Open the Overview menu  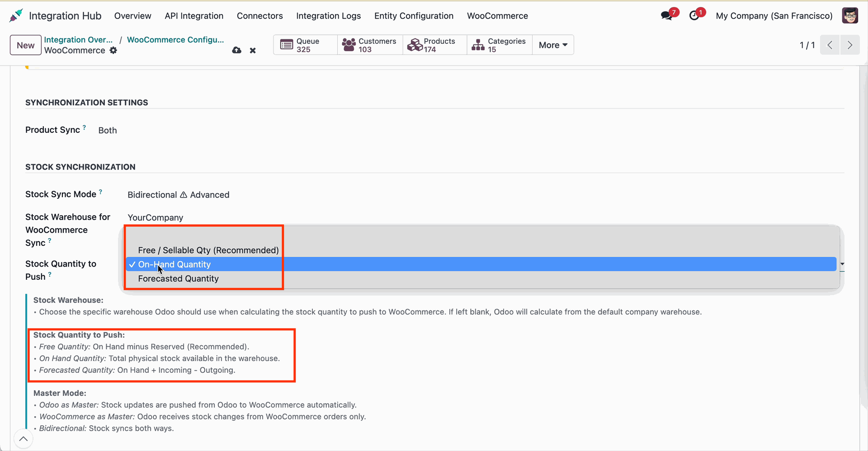click(x=132, y=16)
